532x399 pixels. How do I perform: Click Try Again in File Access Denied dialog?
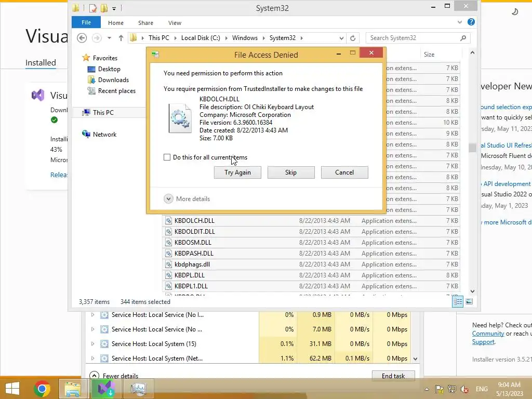[x=237, y=172]
